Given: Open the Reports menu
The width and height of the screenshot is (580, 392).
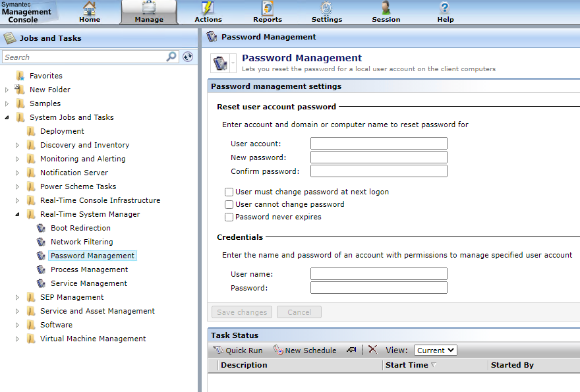Looking at the screenshot, I should 268,12.
